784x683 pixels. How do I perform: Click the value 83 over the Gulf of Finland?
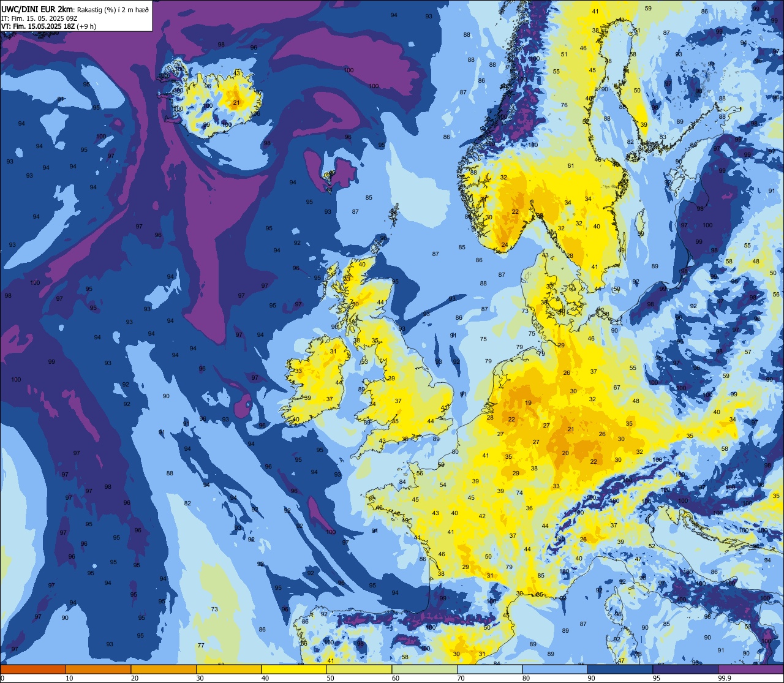pyautogui.click(x=663, y=137)
